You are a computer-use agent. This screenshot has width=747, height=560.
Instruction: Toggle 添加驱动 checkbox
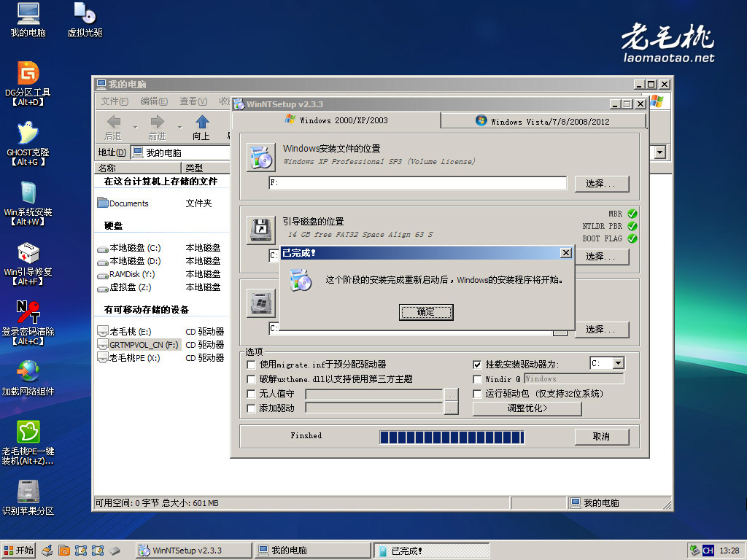(x=251, y=408)
